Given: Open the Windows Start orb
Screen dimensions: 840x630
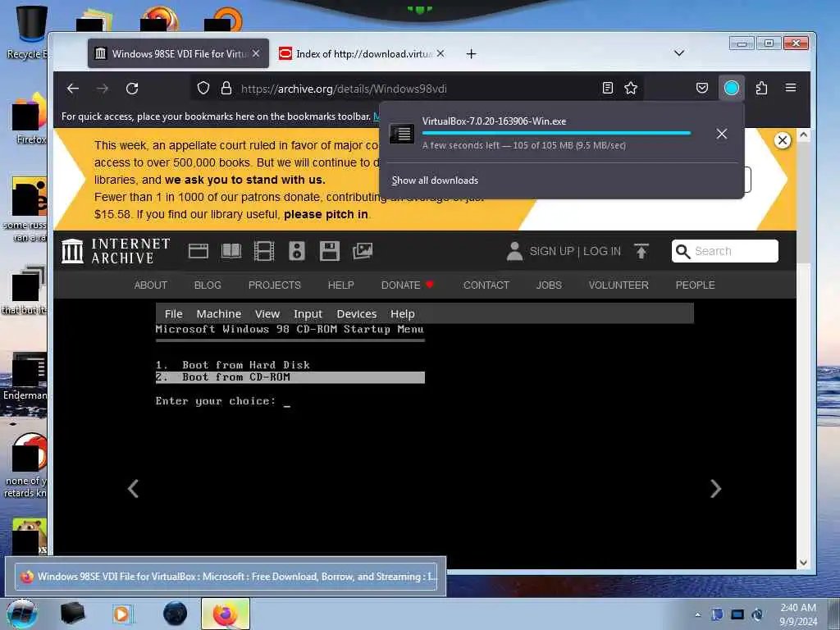Looking at the screenshot, I should pos(22,614).
